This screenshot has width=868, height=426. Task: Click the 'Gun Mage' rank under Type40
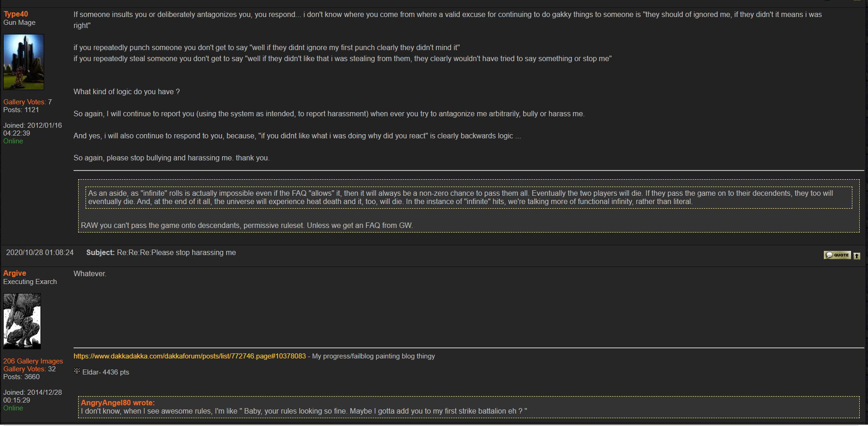(x=19, y=23)
